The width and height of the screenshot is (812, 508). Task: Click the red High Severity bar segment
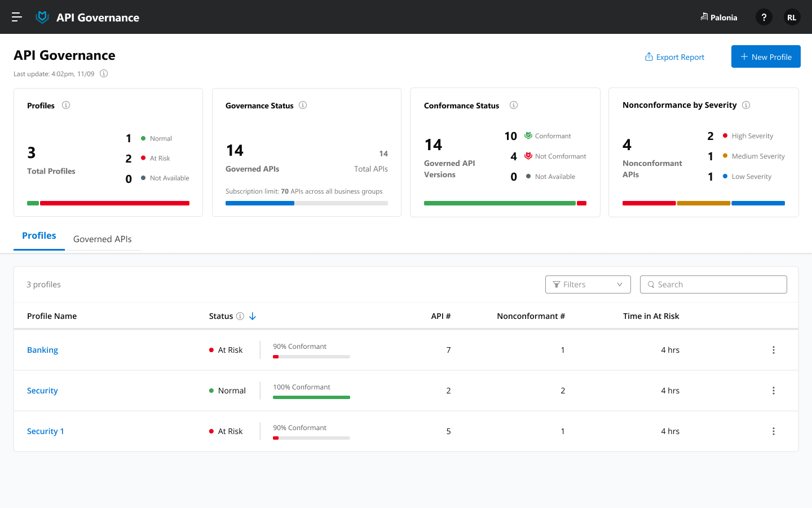point(649,203)
